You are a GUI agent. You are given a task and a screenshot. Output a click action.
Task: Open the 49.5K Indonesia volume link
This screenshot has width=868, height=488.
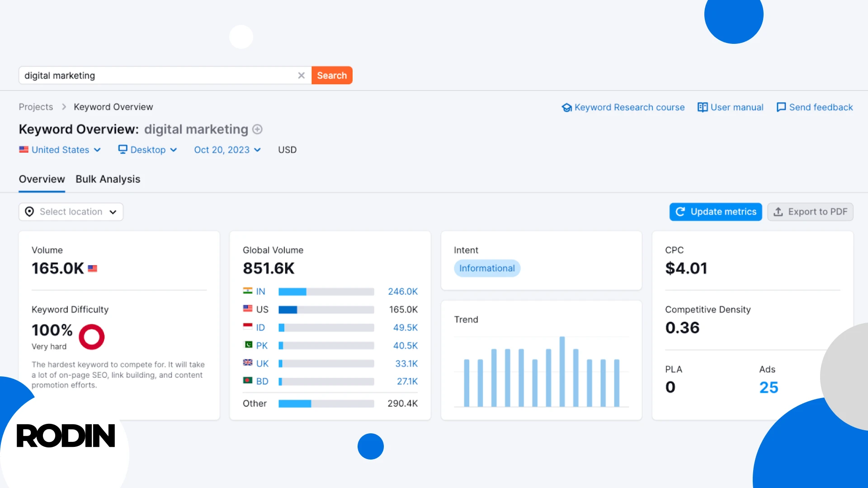[x=406, y=328]
